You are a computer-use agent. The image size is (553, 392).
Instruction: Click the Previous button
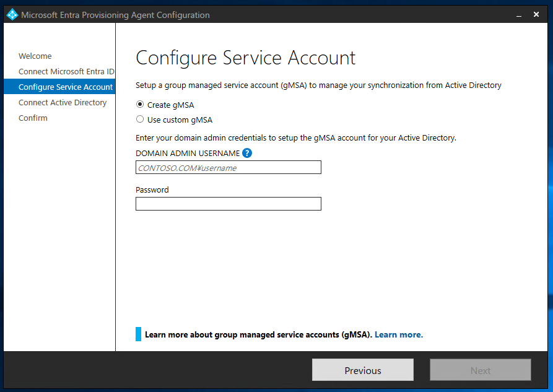point(362,370)
